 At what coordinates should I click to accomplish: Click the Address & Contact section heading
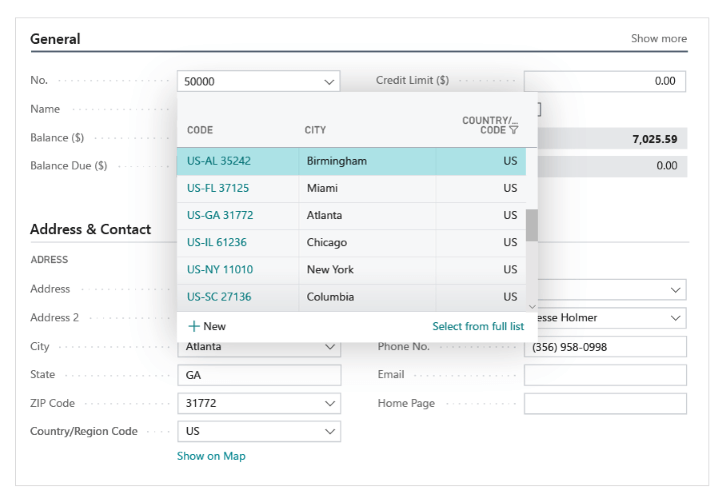(x=90, y=229)
